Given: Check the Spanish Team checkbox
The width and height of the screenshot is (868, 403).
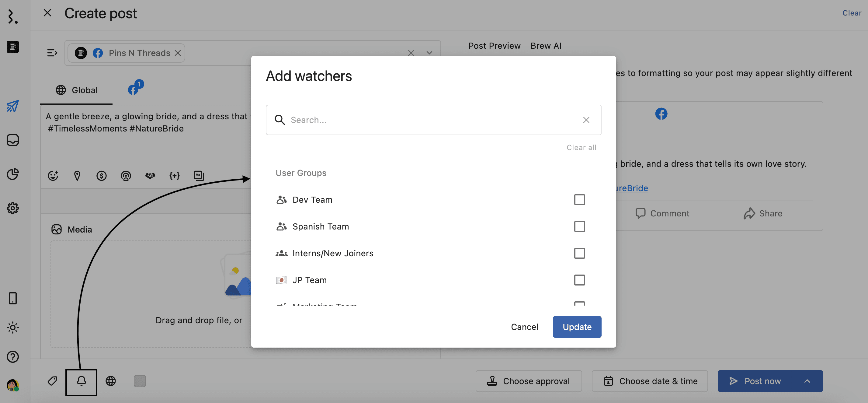Looking at the screenshot, I should (x=579, y=226).
